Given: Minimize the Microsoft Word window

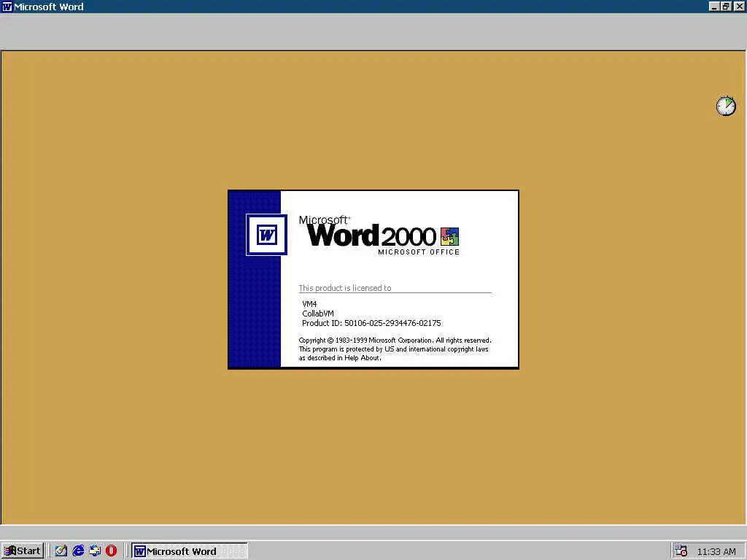Looking at the screenshot, I should (x=713, y=7).
